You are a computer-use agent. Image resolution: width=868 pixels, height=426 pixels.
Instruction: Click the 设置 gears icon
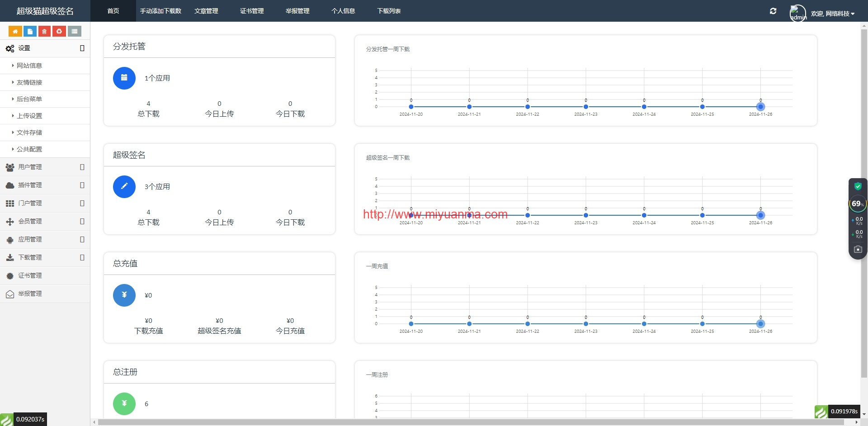coord(10,48)
